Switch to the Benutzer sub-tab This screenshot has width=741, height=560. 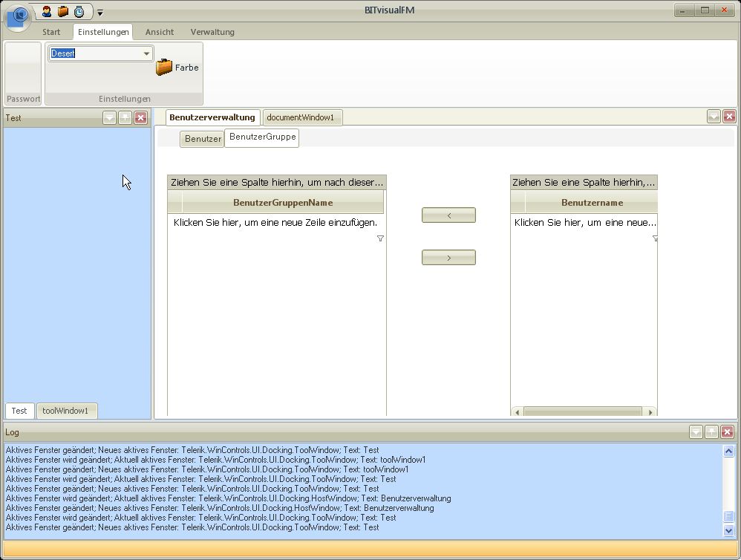[203, 139]
